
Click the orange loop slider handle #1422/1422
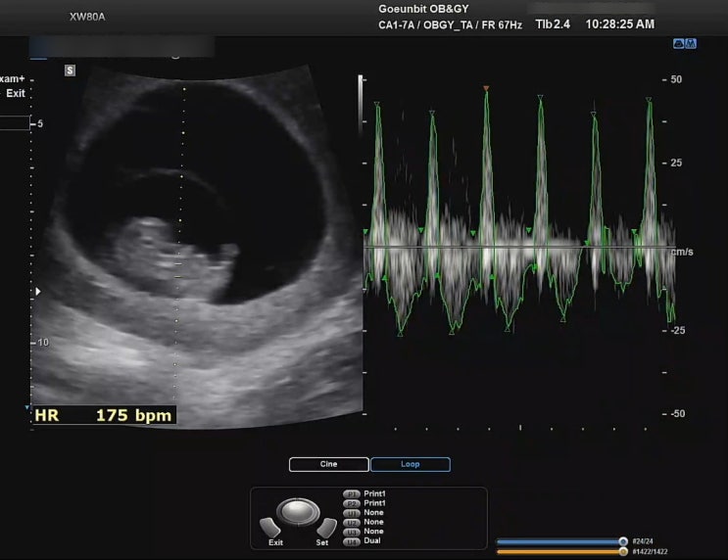click(x=623, y=551)
